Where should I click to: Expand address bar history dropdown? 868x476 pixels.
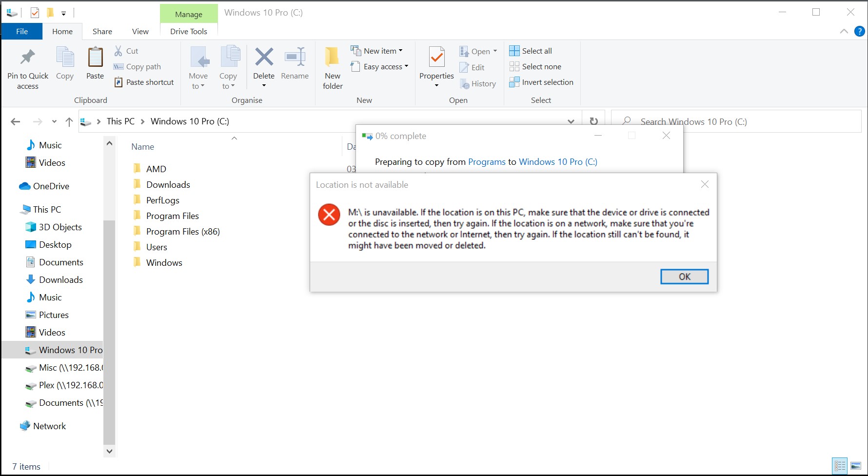(571, 121)
